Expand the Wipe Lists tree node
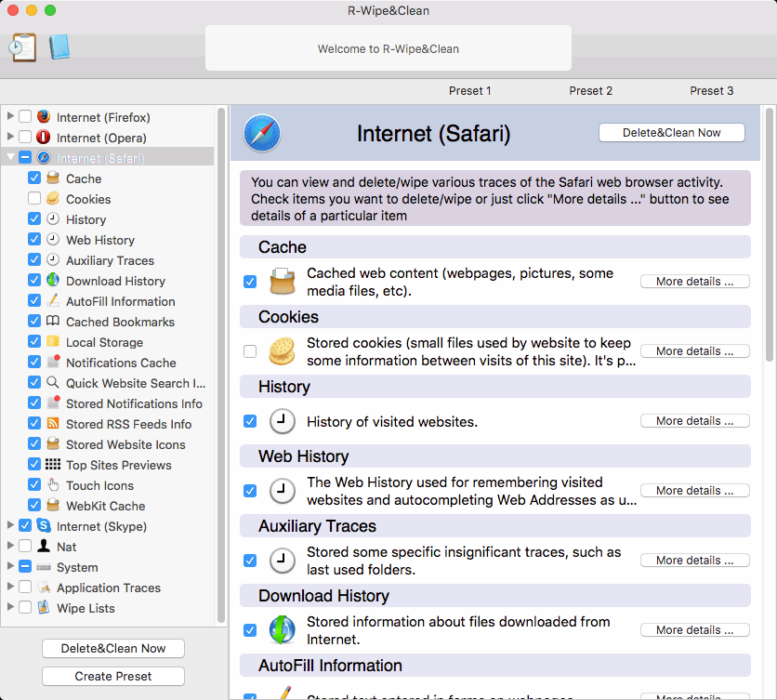This screenshot has width=777, height=700. 10,607
